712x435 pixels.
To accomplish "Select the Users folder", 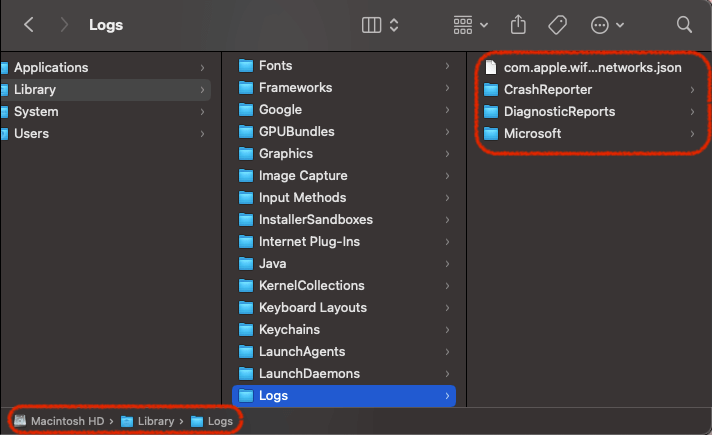I will 31,134.
